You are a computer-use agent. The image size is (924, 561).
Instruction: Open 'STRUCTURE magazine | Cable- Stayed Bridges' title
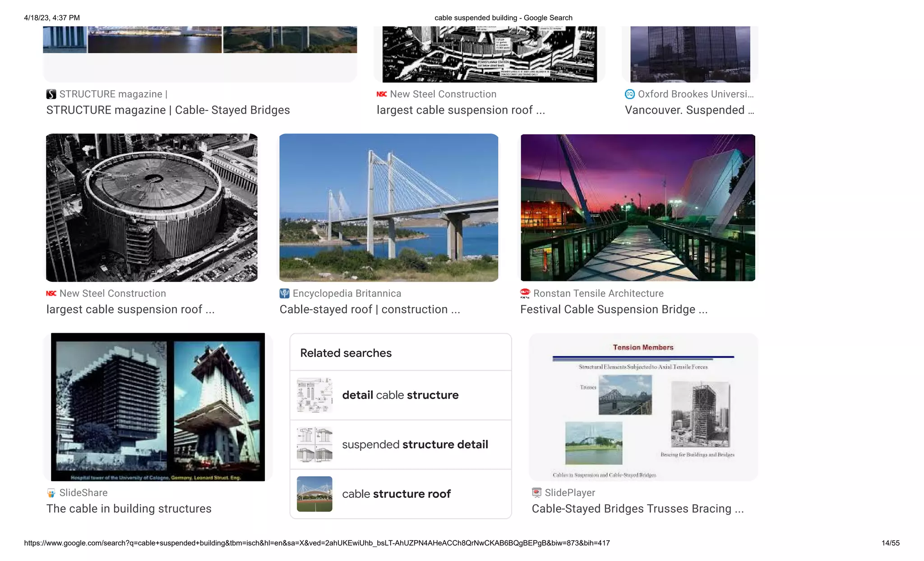click(168, 110)
